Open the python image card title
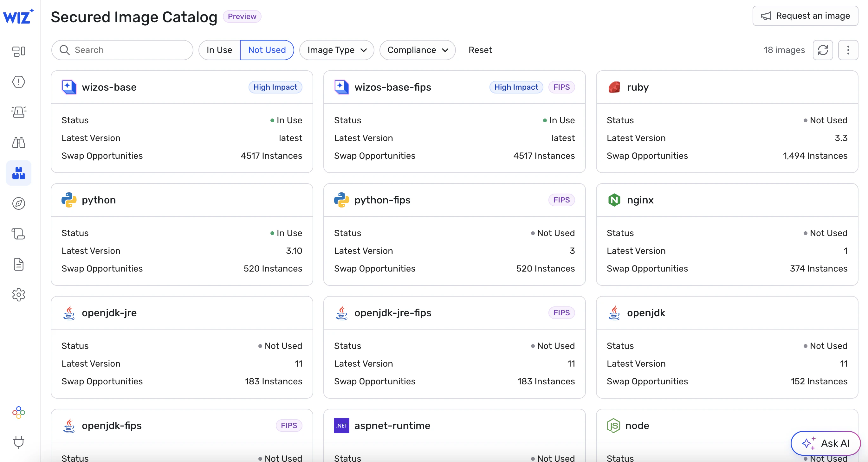The width and height of the screenshot is (868, 462). pyautogui.click(x=99, y=200)
